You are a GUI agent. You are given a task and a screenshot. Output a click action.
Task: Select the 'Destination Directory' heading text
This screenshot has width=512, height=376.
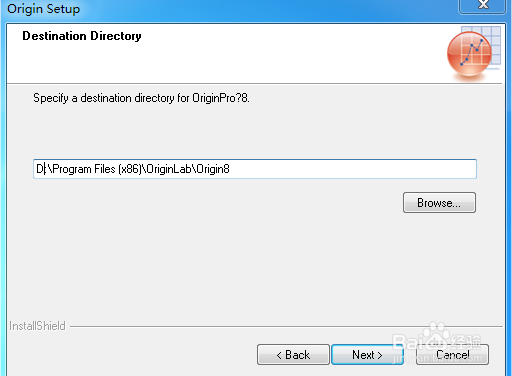coord(82,36)
